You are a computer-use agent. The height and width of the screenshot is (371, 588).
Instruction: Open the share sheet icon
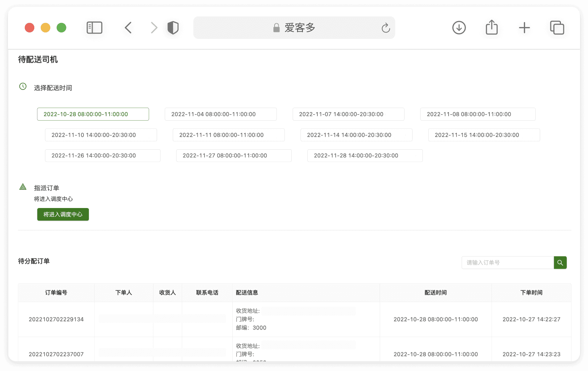click(492, 27)
